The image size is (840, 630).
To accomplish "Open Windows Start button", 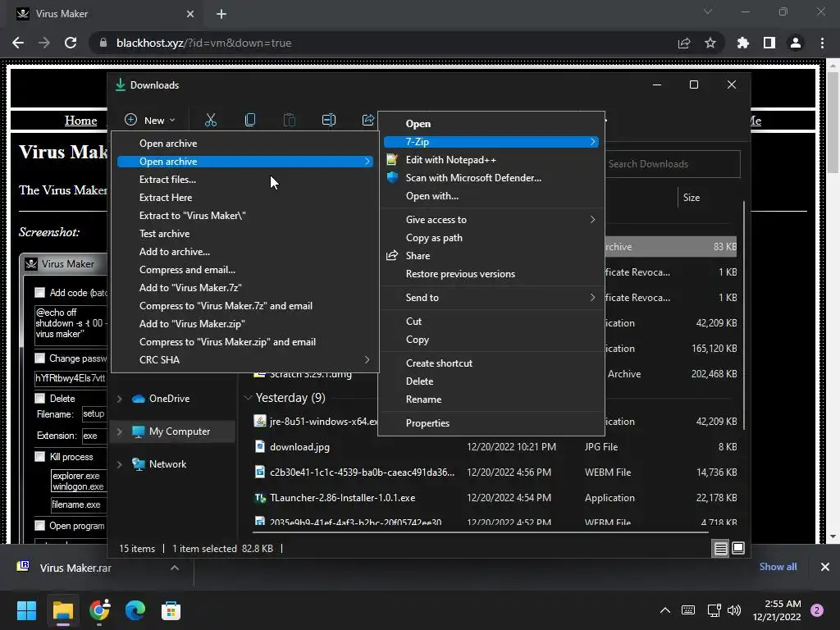I will 26,610.
